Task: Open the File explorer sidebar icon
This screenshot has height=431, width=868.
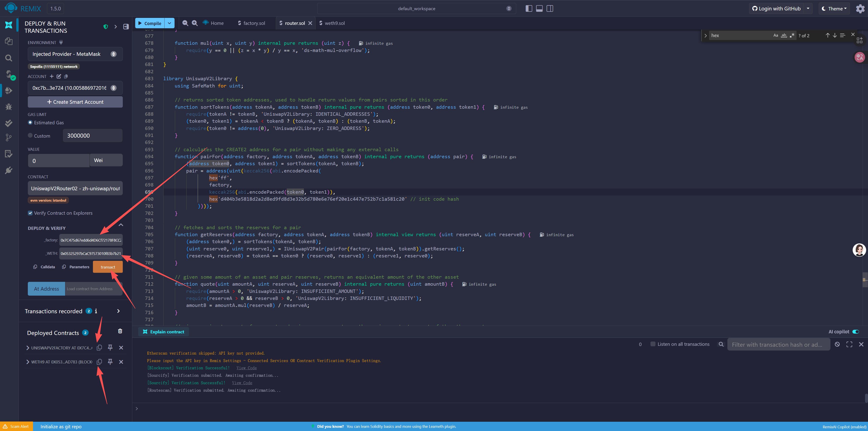Action: click(x=9, y=41)
